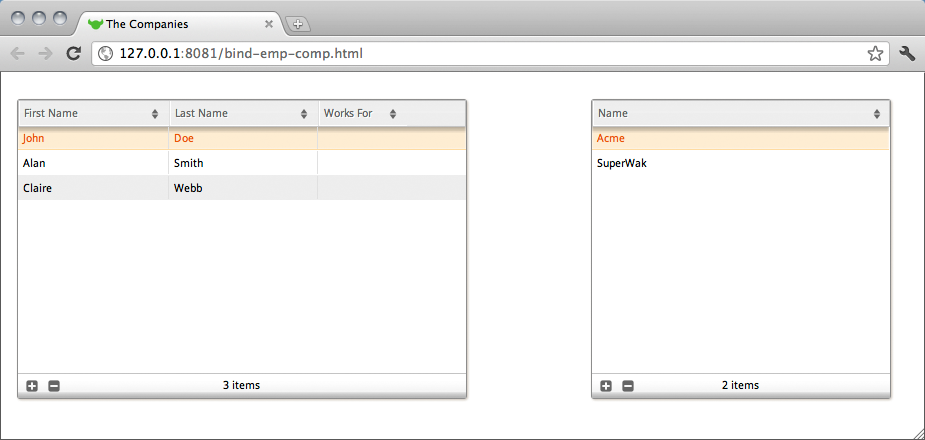Viewport: 925px width, 440px height.
Task: Select The Companies browser tab
Action: tap(170, 23)
